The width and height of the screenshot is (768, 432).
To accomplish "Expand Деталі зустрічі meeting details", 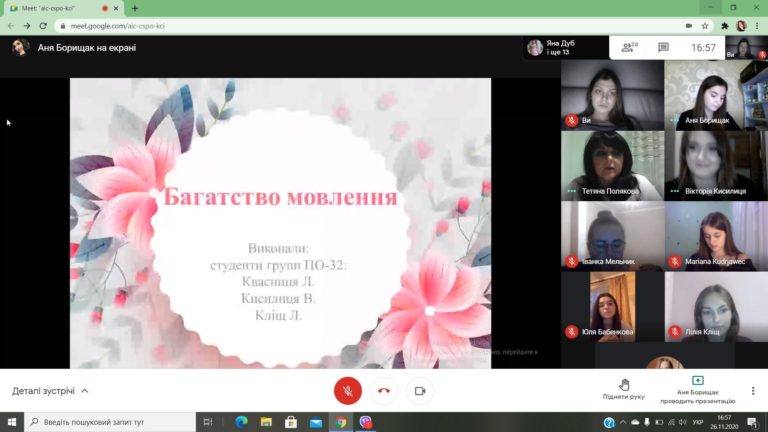I will (x=50, y=391).
